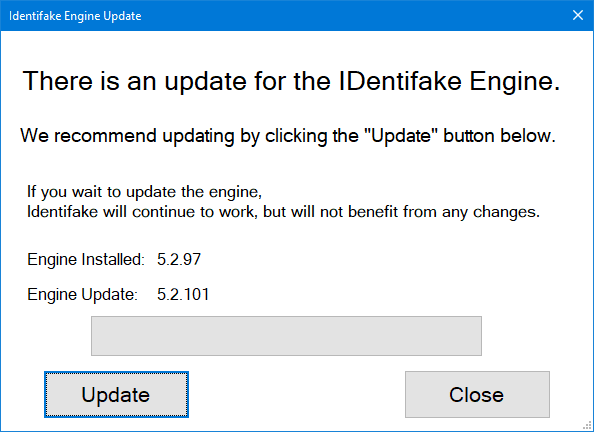
Task: Click the words "There is" starting the heading
Action: coord(71,81)
